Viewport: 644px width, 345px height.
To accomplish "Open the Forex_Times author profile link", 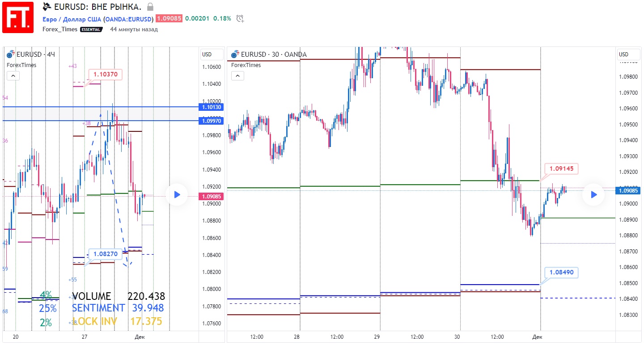I will (60, 29).
